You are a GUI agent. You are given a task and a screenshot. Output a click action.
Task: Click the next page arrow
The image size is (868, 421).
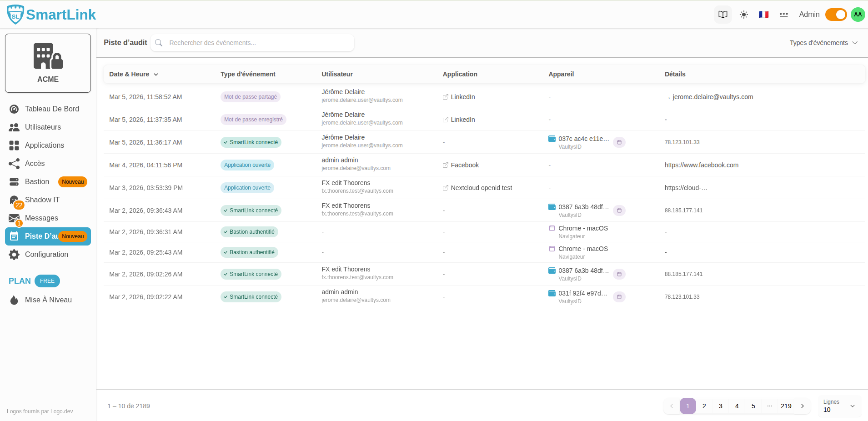[x=803, y=406]
